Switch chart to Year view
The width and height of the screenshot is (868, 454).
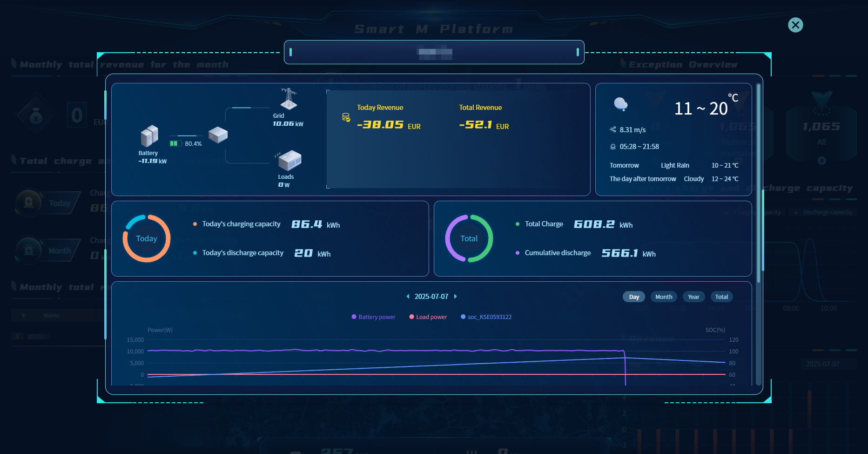click(693, 297)
